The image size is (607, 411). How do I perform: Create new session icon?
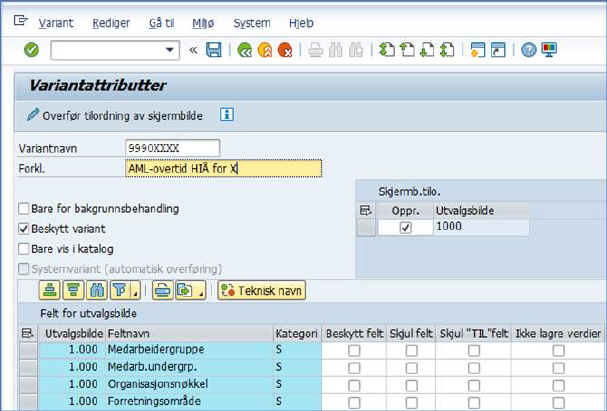coord(478,50)
